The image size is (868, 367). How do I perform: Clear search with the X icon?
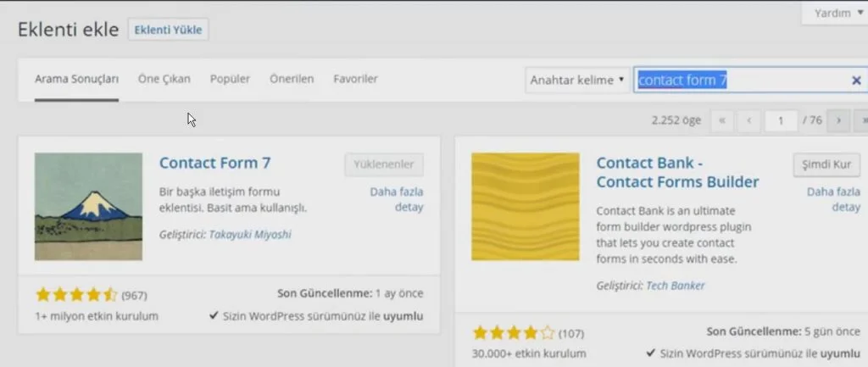855,81
